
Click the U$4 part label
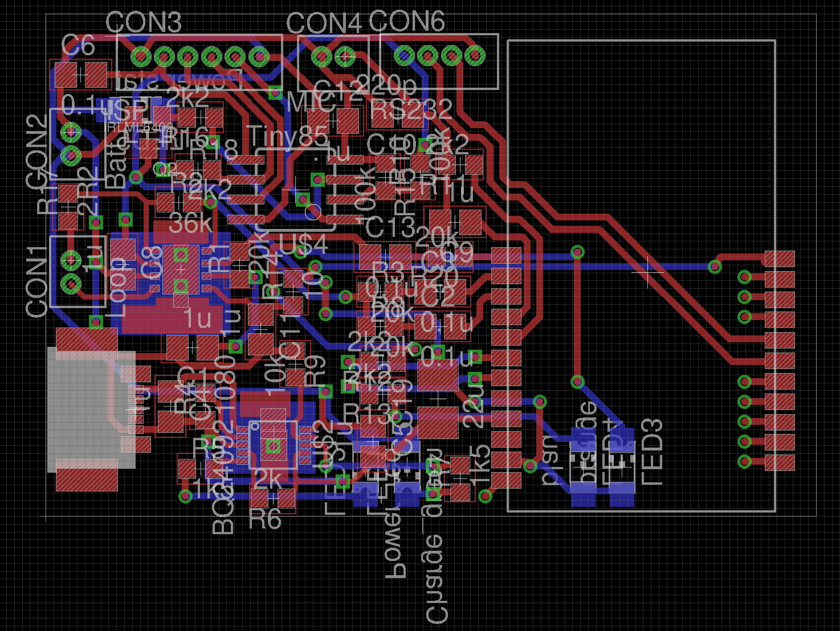tap(303, 245)
